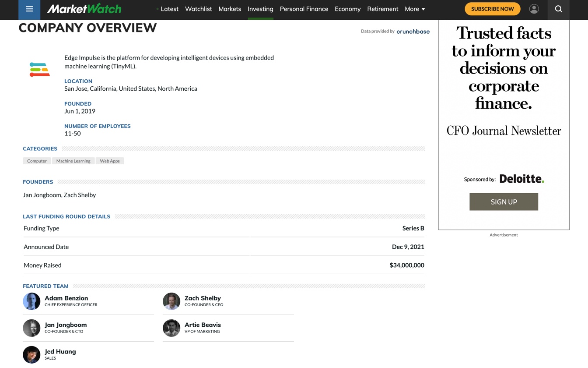
Task: Open the Latest news link
Action: click(x=169, y=9)
